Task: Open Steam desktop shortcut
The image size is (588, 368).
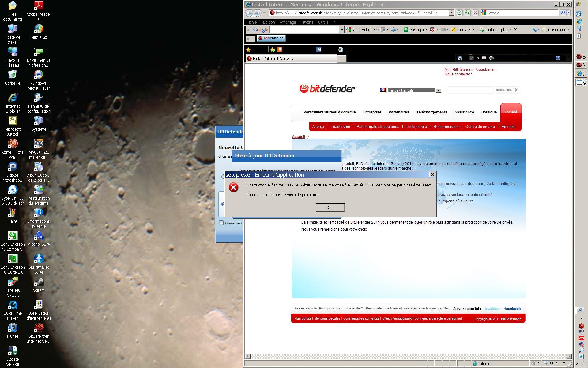Action: (x=39, y=285)
